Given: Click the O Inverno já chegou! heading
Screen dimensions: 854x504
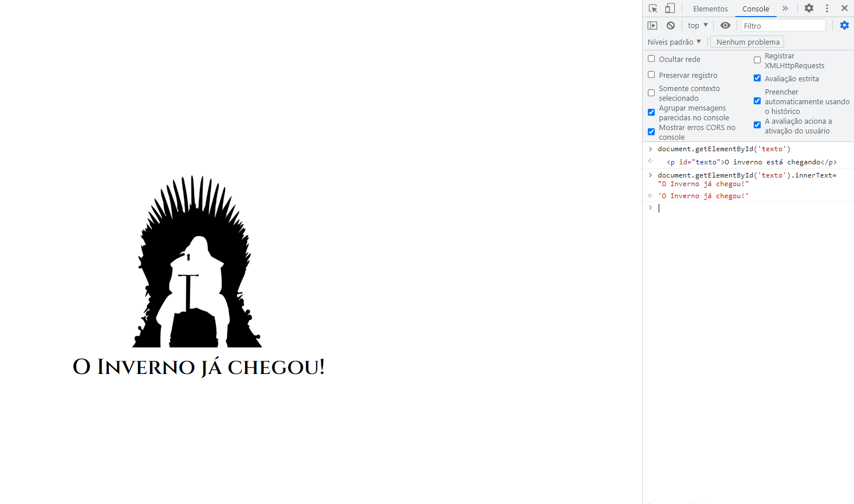Looking at the screenshot, I should 199,367.
